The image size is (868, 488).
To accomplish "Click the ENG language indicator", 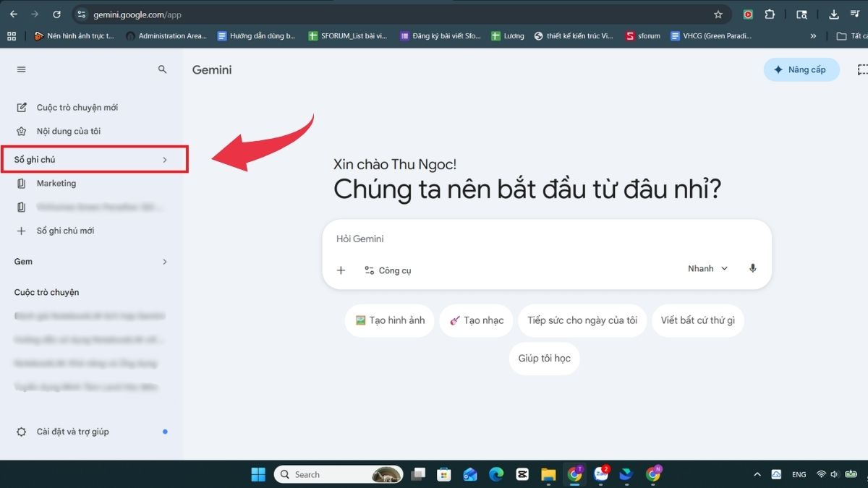I will tap(799, 474).
